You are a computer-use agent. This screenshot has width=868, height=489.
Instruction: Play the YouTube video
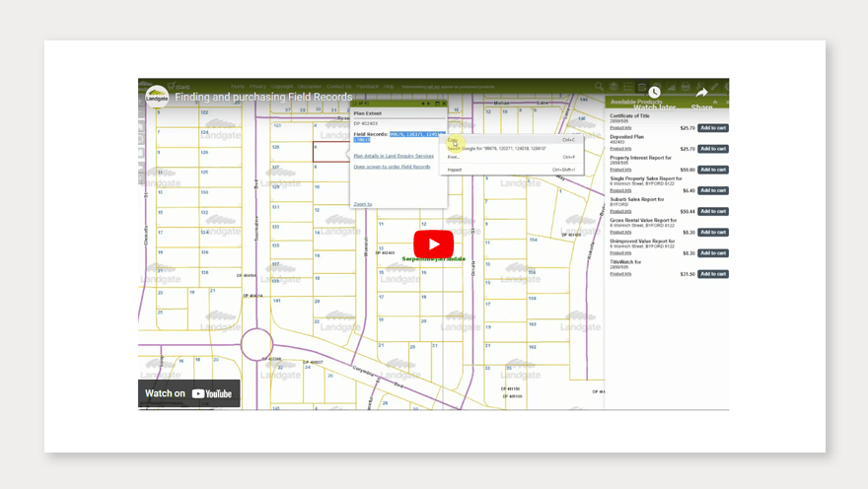click(x=433, y=244)
